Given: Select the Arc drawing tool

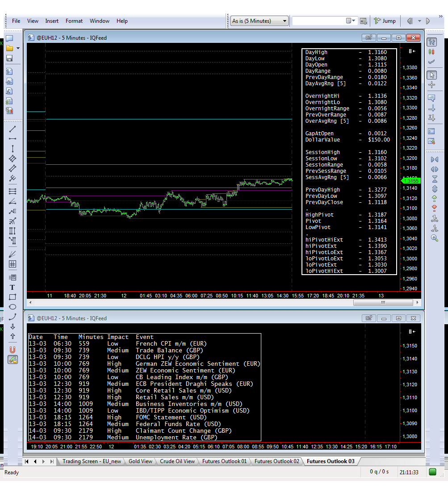Looking at the screenshot, I should [13, 317].
